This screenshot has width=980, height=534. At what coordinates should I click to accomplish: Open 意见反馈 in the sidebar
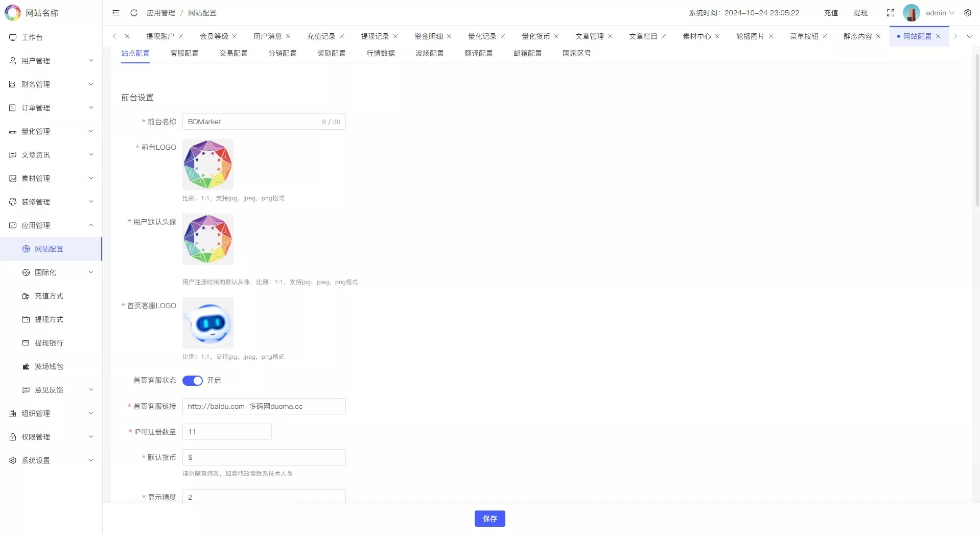[x=49, y=390]
